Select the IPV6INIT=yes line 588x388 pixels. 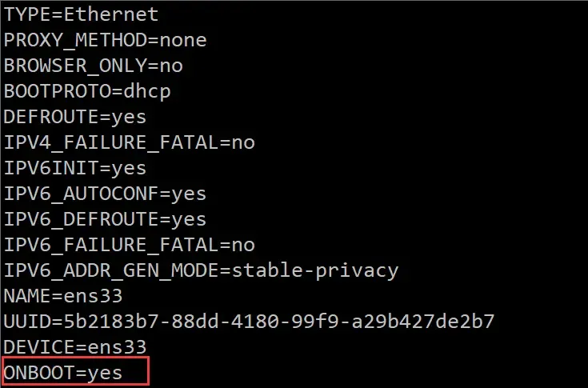75,168
